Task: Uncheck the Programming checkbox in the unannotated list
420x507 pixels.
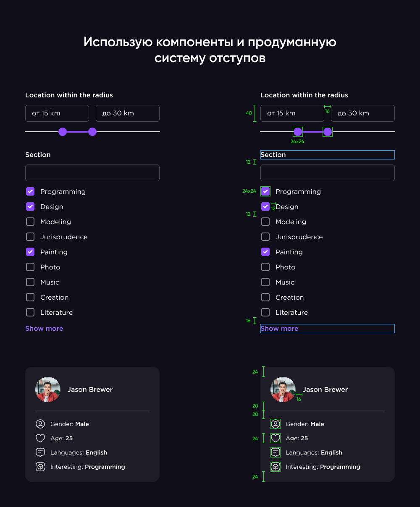Action: (x=30, y=191)
